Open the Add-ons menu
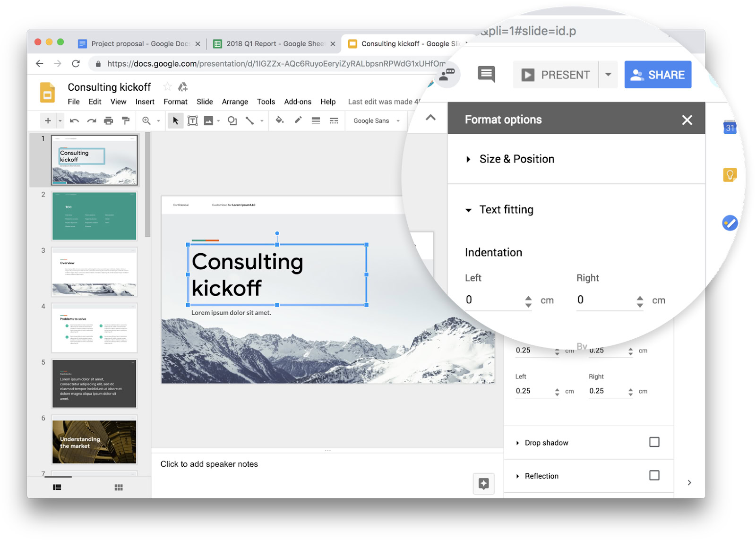 pyautogui.click(x=298, y=102)
